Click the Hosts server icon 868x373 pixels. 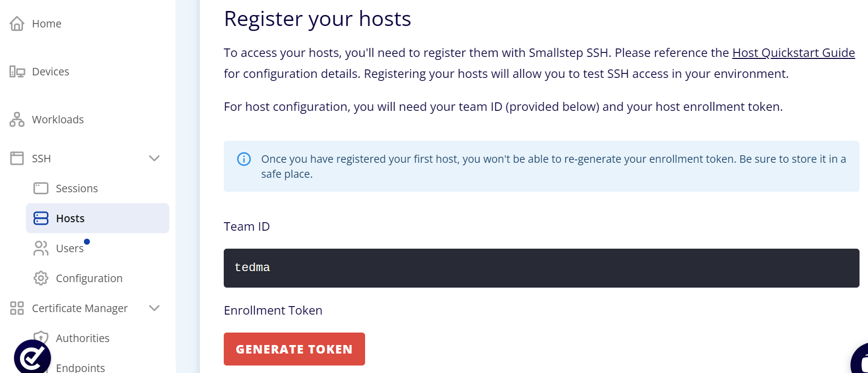tap(40, 218)
